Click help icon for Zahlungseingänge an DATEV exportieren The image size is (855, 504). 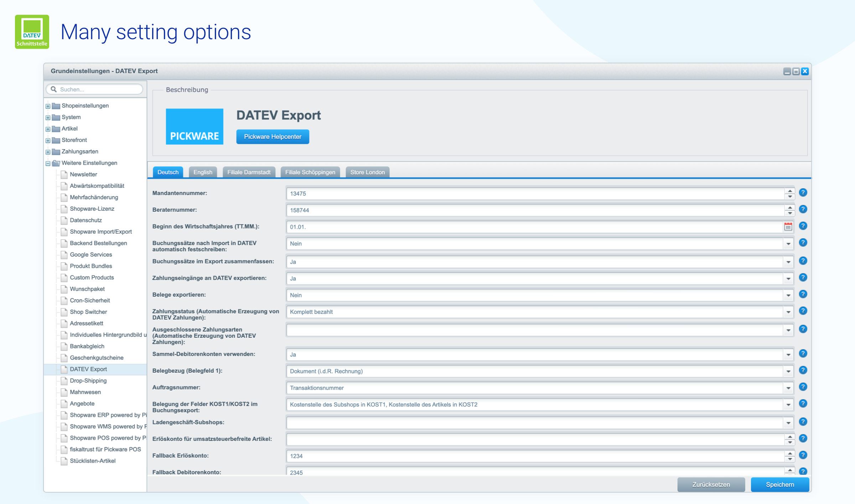[803, 278]
